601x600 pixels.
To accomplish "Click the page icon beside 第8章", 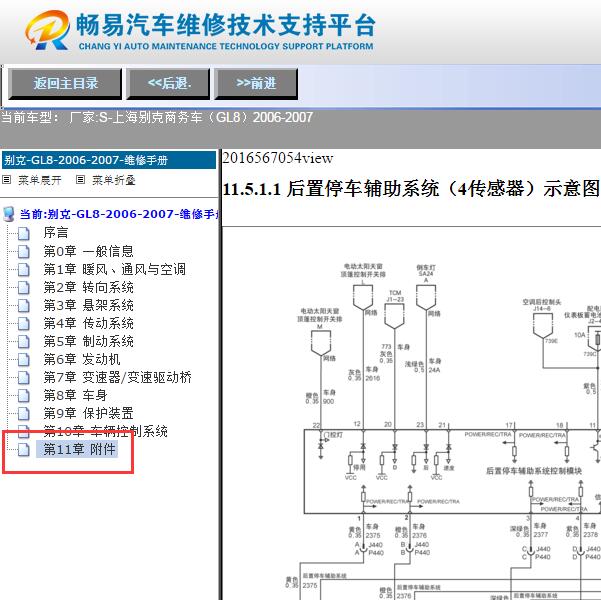I will (x=24, y=396).
